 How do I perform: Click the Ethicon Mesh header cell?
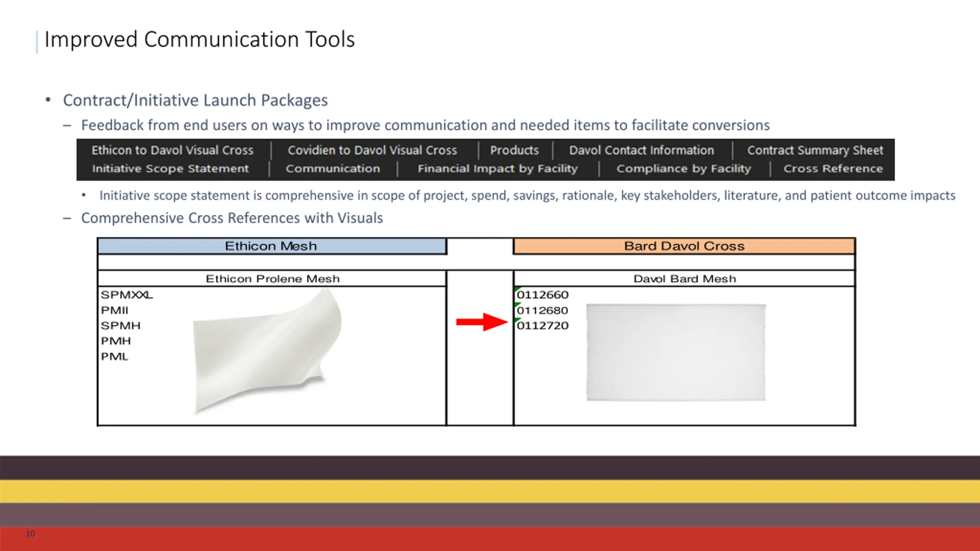[x=272, y=246]
